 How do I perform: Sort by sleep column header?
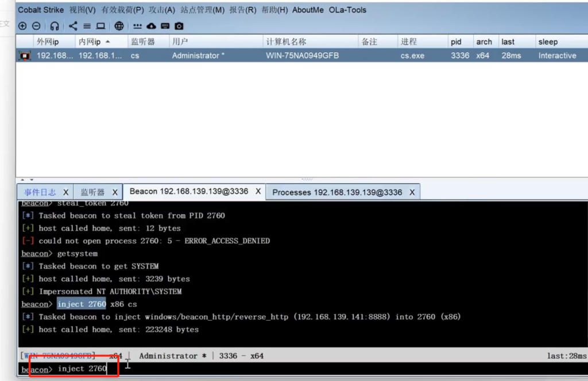click(x=562, y=41)
